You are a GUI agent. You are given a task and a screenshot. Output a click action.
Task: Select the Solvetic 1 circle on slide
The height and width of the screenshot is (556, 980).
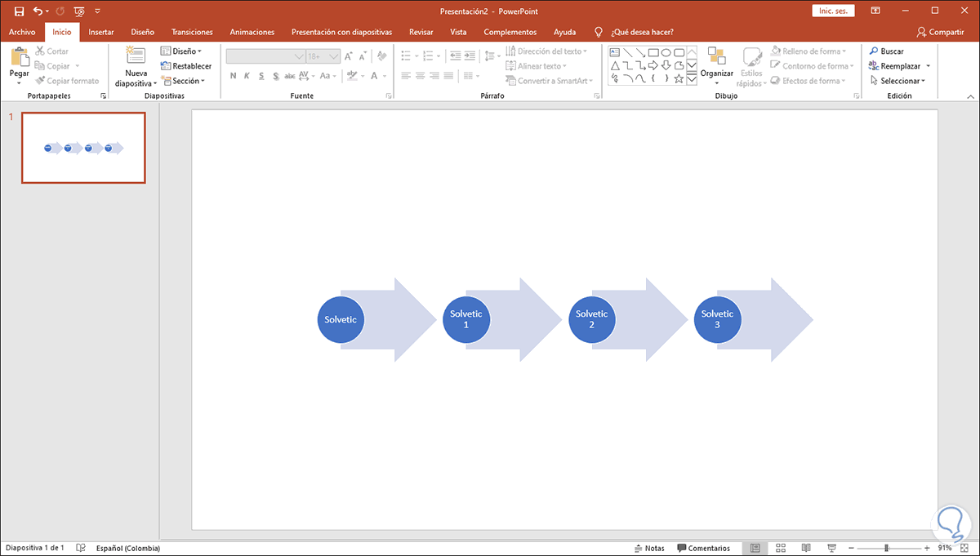tap(466, 319)
